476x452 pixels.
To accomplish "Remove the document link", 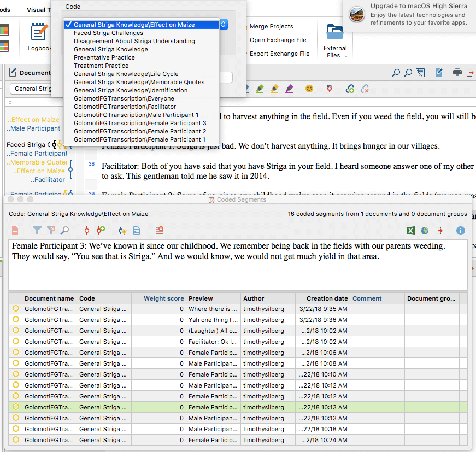I will tap(365, 89).
